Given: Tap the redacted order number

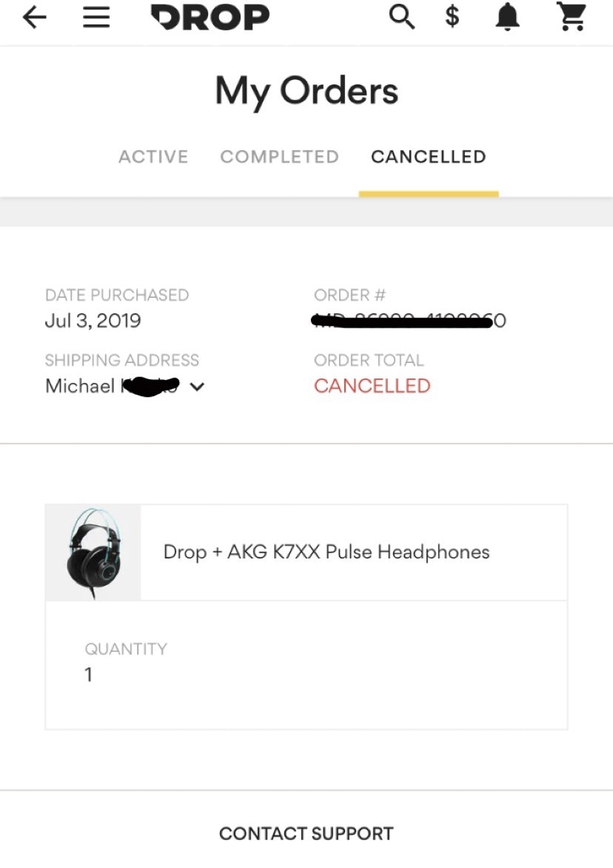Looking at the screenshot, I should (409, 321).
